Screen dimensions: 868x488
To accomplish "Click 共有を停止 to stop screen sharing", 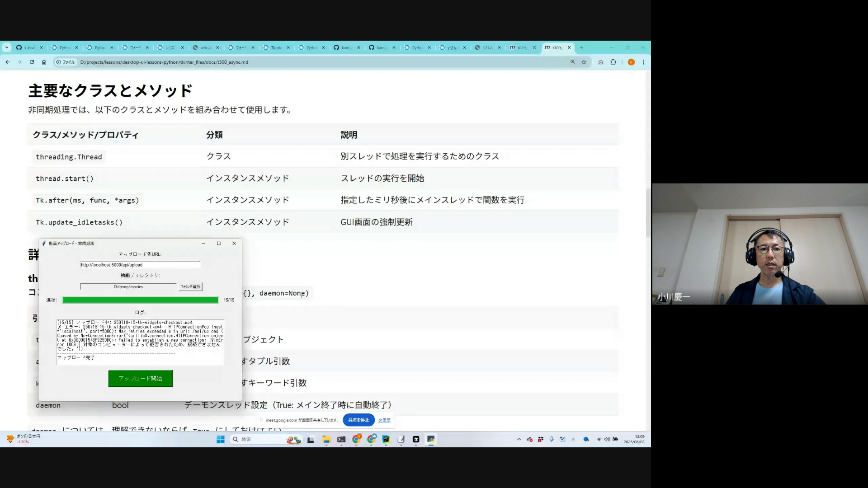I will [x=359, y=420].
